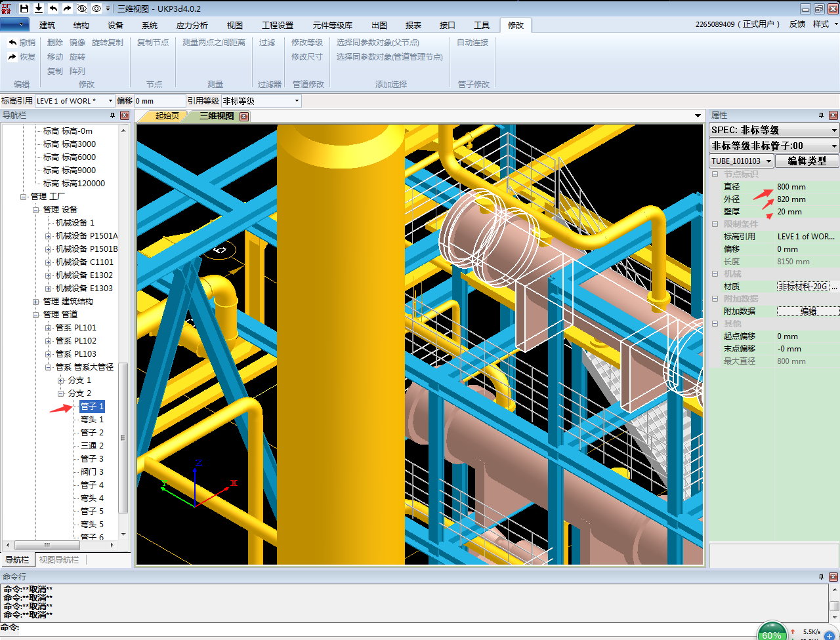Click the crossed-out eye hide icon

(82, 9)
